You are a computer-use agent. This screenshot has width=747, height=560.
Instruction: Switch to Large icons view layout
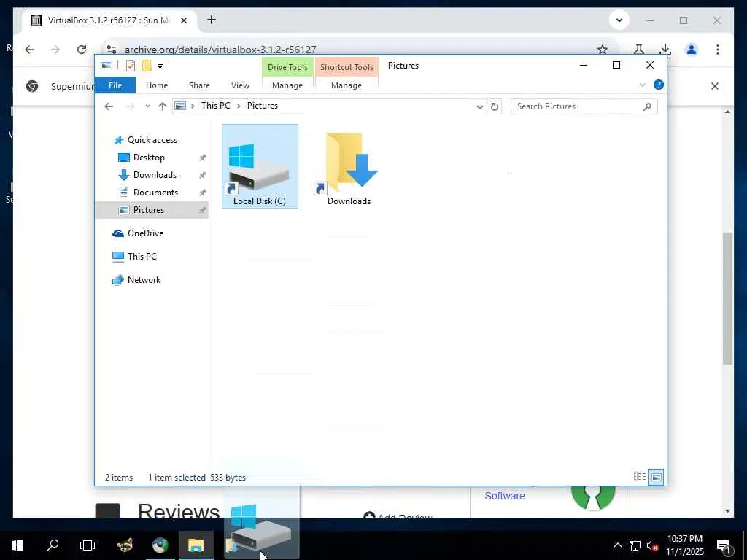pos(657,477)
